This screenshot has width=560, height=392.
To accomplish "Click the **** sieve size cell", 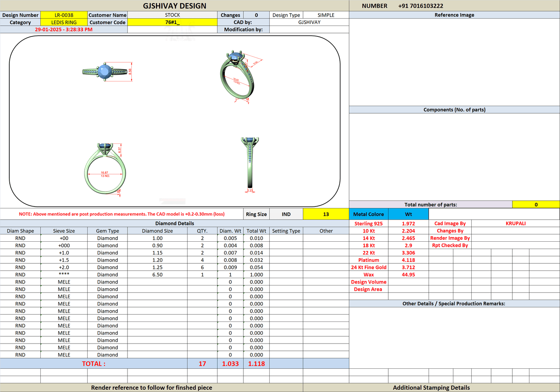I will pos(64,275).
